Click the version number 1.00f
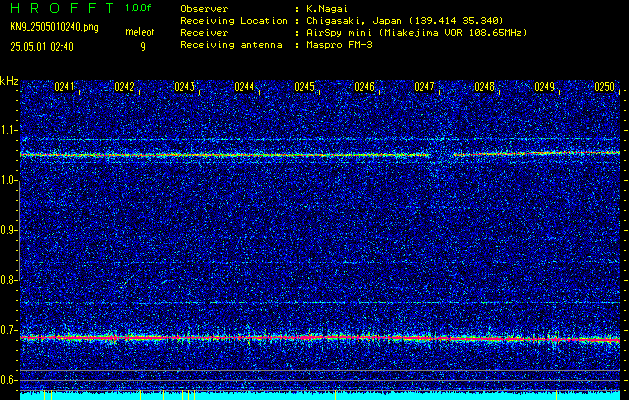 click(x=138, y=8)
